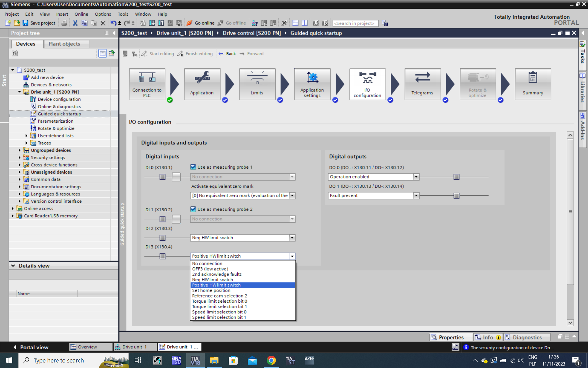The height and width of the screenshot is (368, 588).
Task: Click the I/O configuration vertical scrollbar
Action: click(x=570, y=212)
